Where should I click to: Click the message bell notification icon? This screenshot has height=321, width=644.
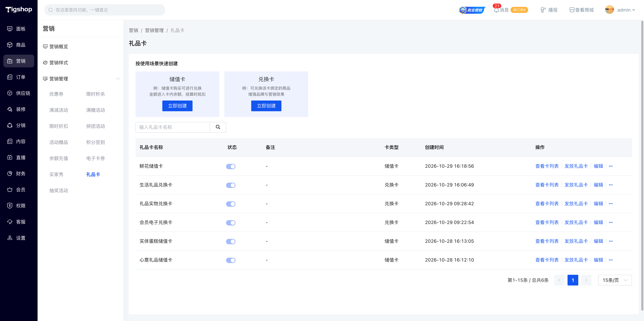point(496,10)
